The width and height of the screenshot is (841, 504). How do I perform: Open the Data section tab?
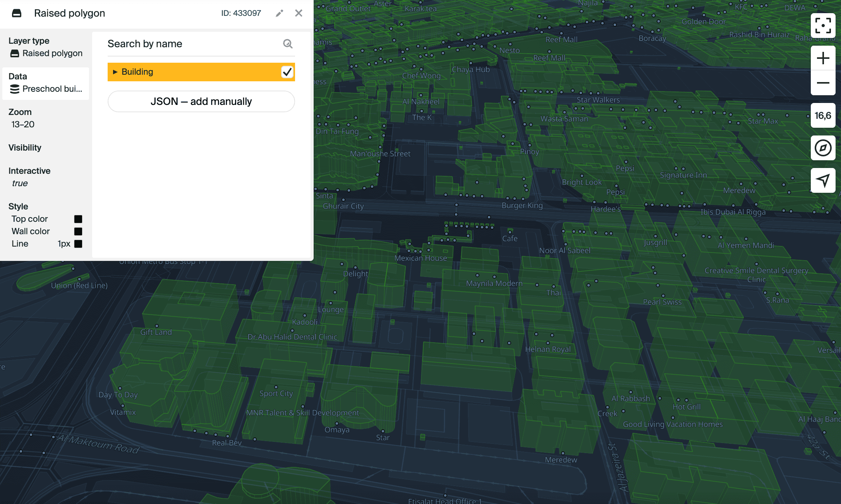[x=46, y=83]
